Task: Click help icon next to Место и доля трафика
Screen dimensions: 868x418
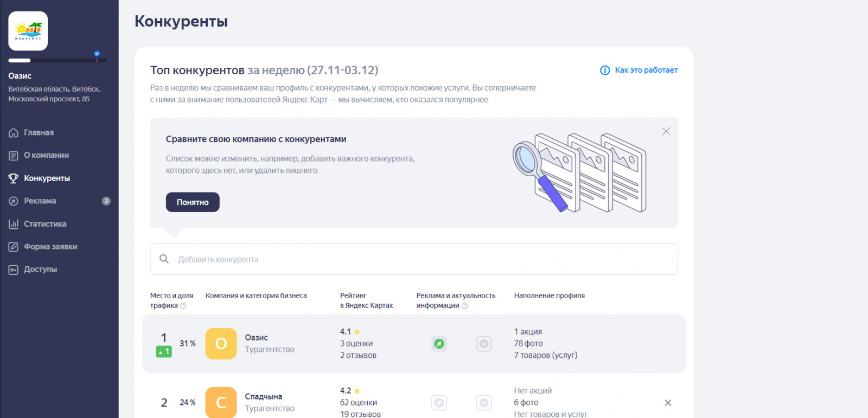Action: coord(183,306)
